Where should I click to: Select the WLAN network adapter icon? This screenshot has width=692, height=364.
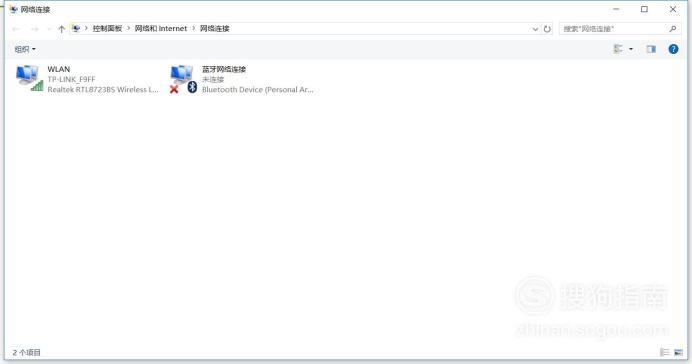point(30,78)
